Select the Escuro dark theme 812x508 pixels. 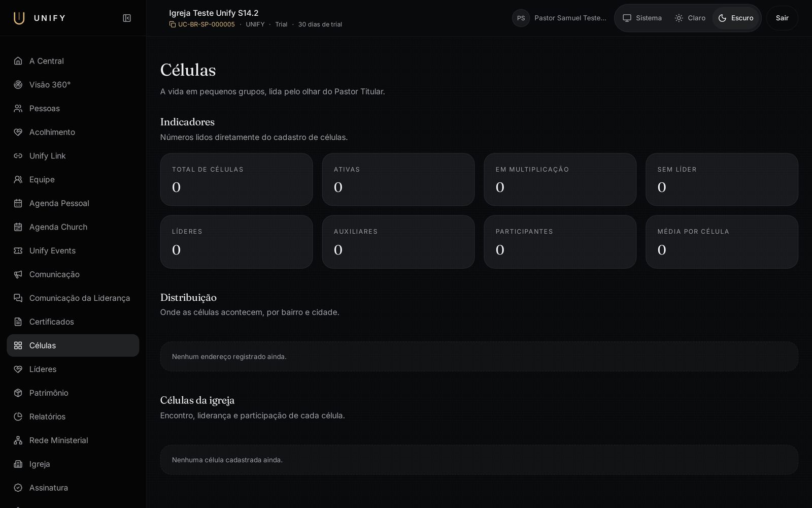(x=736, y=18)
